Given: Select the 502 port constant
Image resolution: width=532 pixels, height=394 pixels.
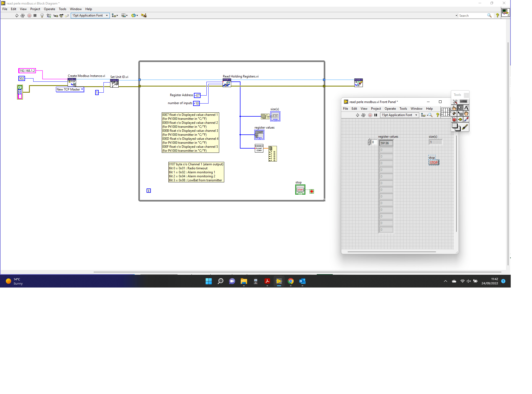Looking at the screenshot, I should point(22,78).
